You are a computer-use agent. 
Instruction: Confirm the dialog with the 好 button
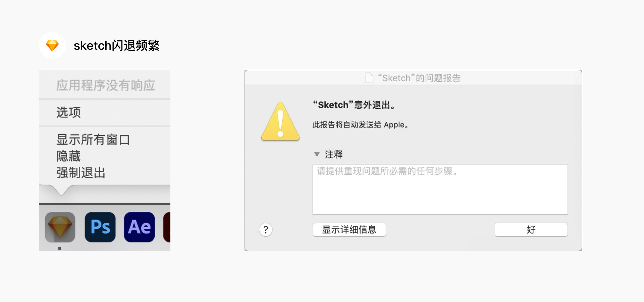pos(531,230)
